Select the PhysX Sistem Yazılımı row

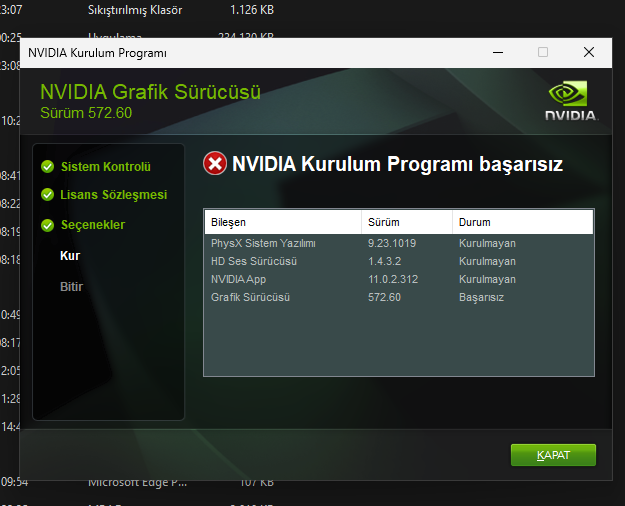pyautogui.click(x=399, y=243)
